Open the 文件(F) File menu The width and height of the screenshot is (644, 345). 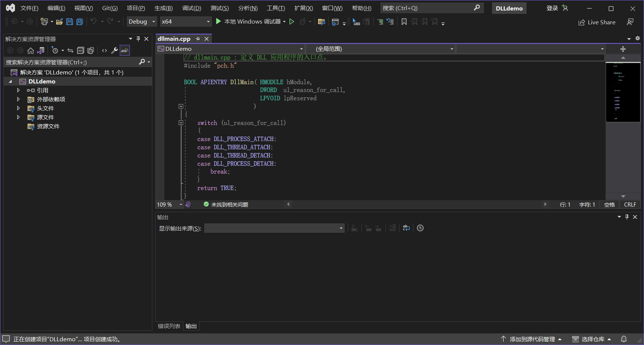[x=29, y=8]
